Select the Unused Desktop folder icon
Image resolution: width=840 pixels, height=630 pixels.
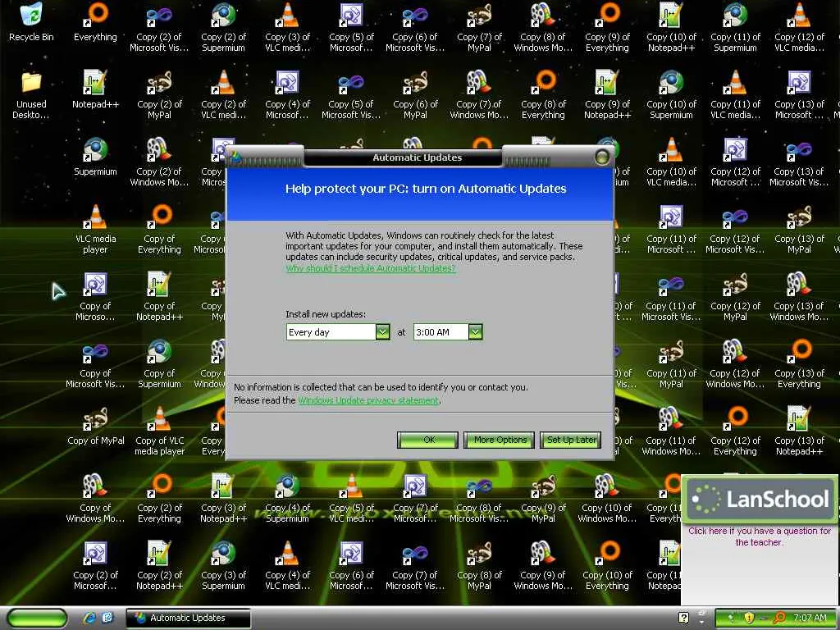click(31, 94)
